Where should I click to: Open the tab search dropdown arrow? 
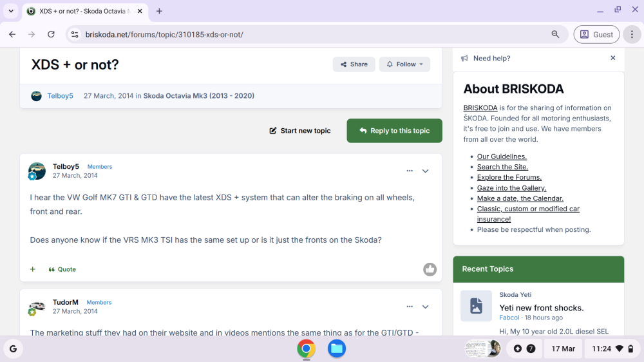tap(11, 11)
